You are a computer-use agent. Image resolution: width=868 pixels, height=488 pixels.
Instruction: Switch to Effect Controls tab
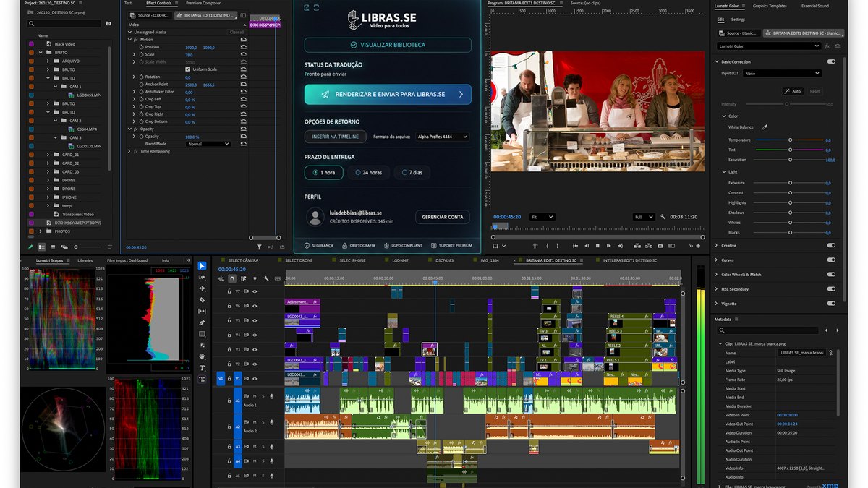tap(158, 4)
